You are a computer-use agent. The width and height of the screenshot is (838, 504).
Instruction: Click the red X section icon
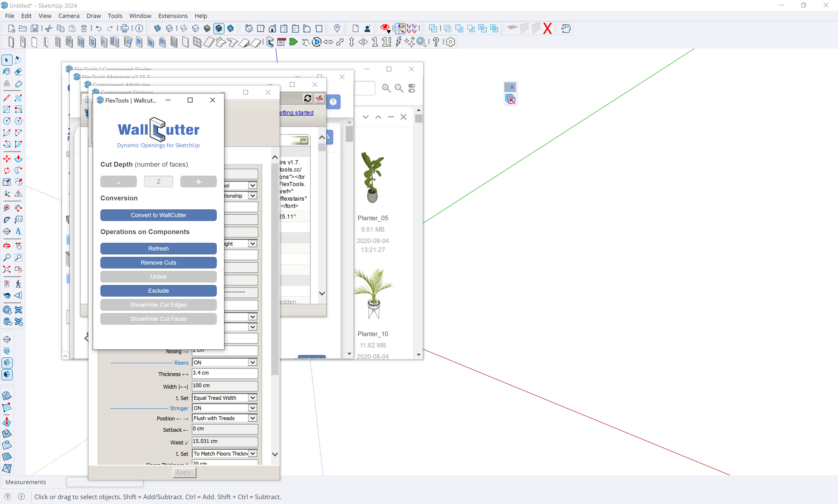click(x=547, y=29)
